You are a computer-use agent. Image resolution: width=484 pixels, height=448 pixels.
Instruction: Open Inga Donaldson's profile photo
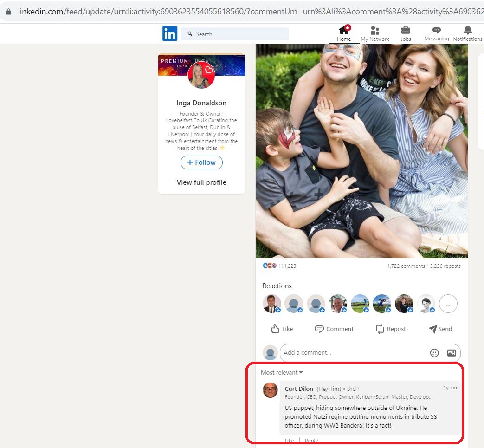click(x=201, y=75)
